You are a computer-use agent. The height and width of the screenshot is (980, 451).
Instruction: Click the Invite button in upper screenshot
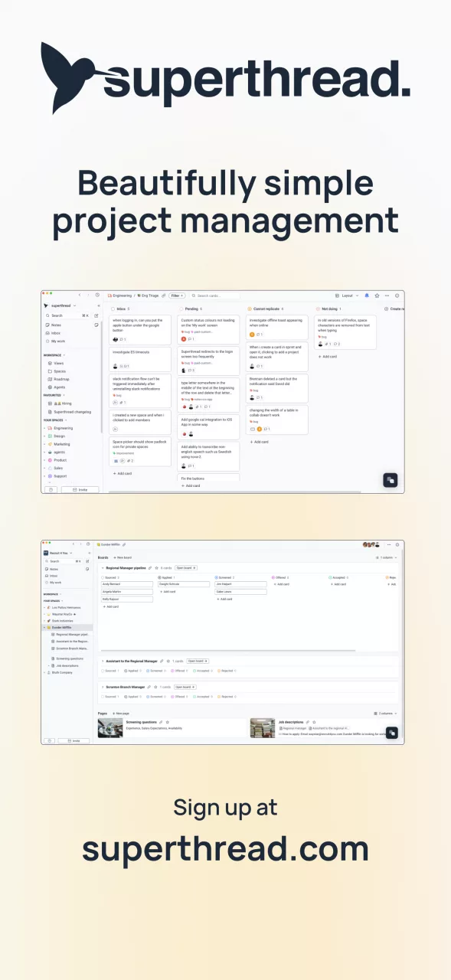[80, 489]
